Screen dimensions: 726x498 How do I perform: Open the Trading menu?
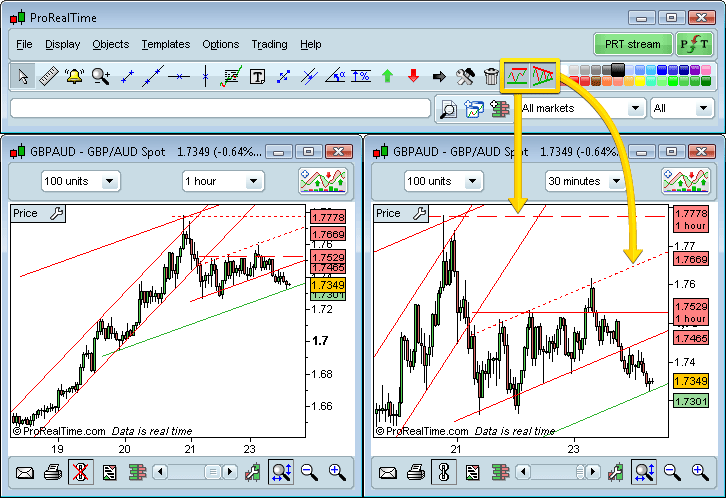(x=269, y=44)
